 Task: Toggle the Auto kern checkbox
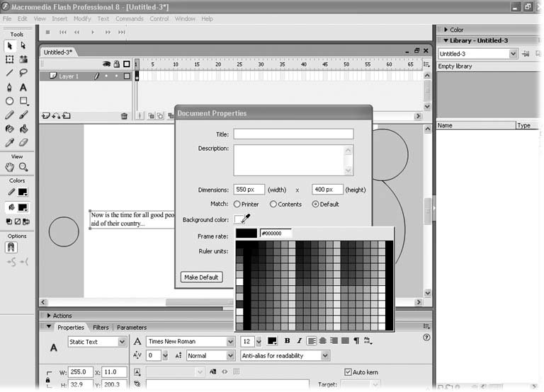pyautogui.click(x=348, y=371)
